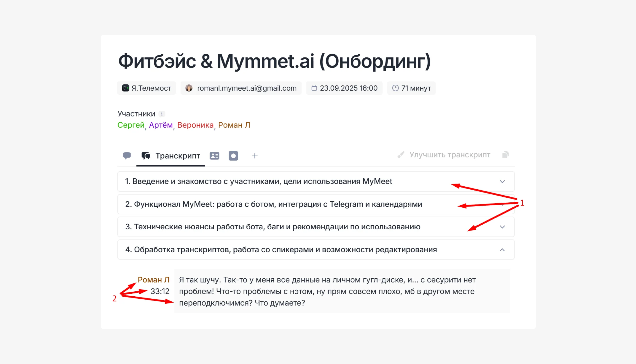This screenshot has width=636, height=364.
Task: Expand section 2 Функционал MyMeet
Action: pos(273,204)
